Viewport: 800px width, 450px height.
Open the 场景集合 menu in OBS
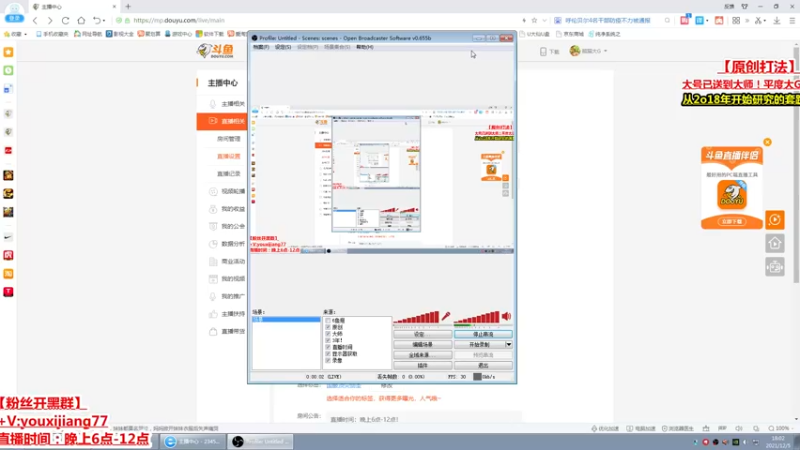337,47
